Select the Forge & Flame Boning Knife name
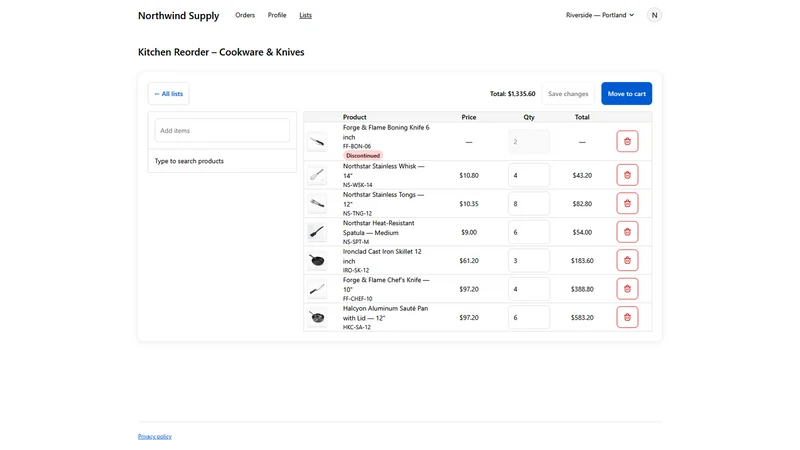800x450 pixels. pyautogui.click(x=386, y=132)
